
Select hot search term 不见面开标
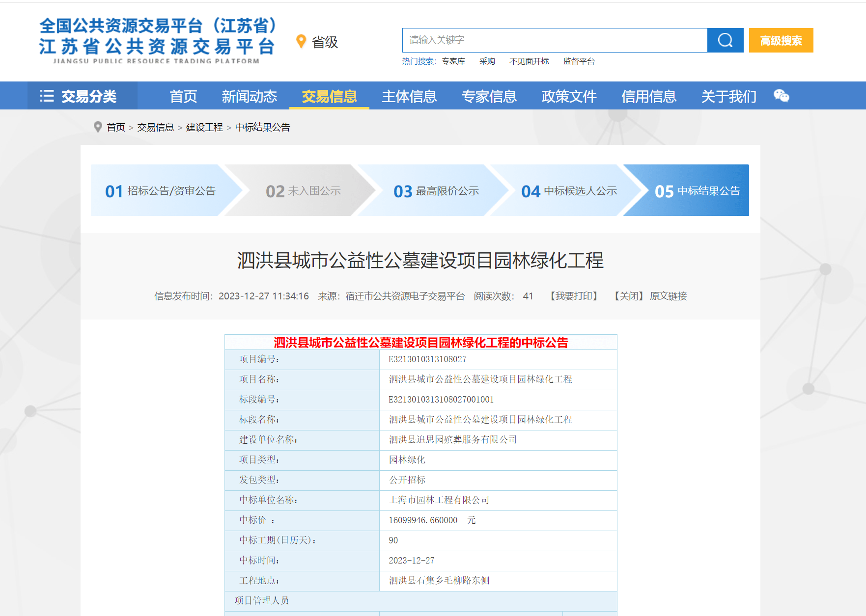[529, 61]
